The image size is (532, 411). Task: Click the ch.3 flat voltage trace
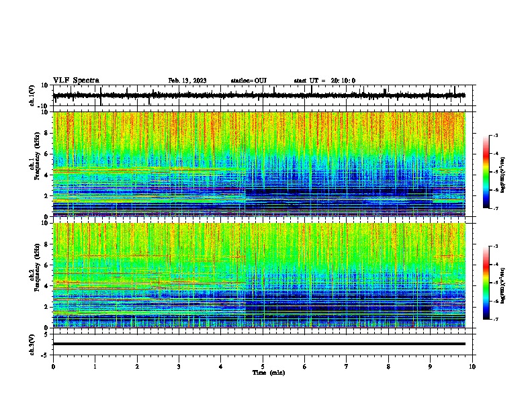pos(259,344)
